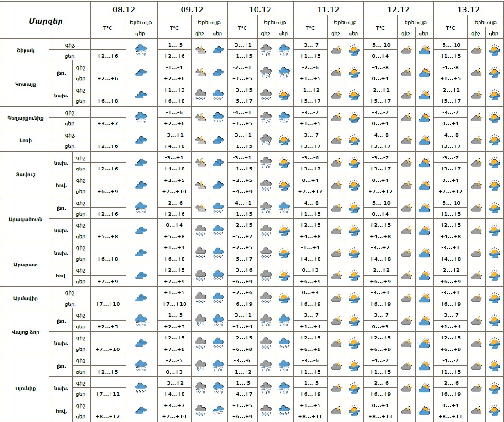Viewport: 504px width, 422px height.
Task: Click Շիրակ daytime weather icon for 08.12
Action: pos(141,49)
